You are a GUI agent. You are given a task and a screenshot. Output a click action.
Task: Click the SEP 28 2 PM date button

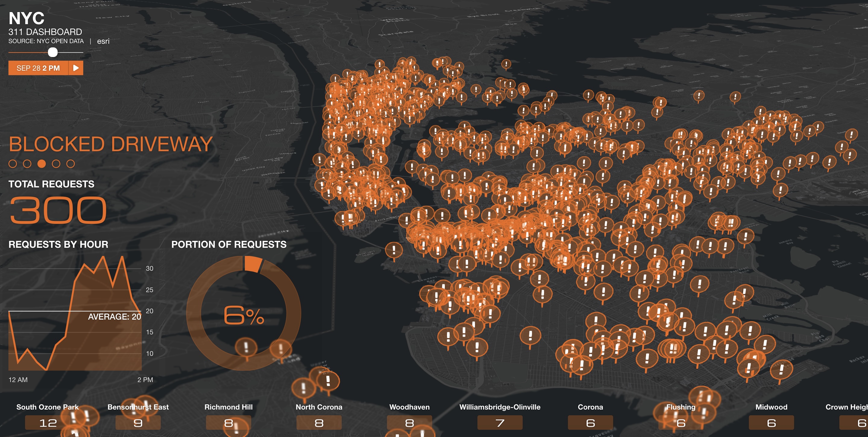[38, 68]
